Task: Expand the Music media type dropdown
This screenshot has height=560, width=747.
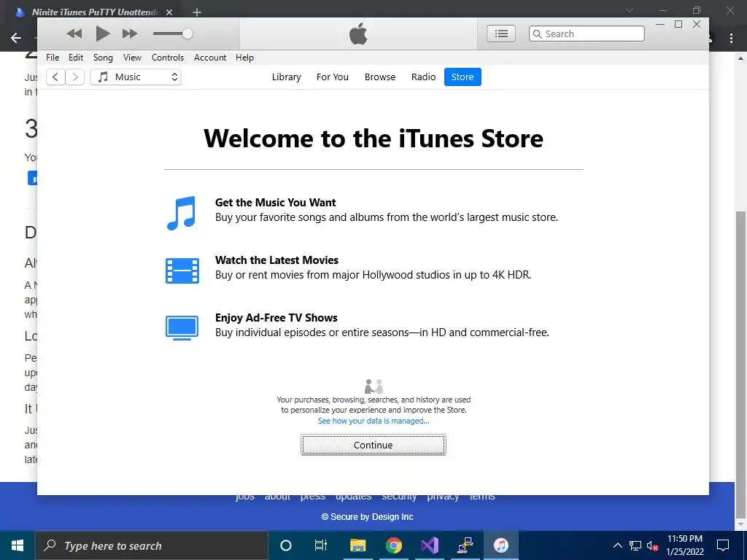Action: 136,77
